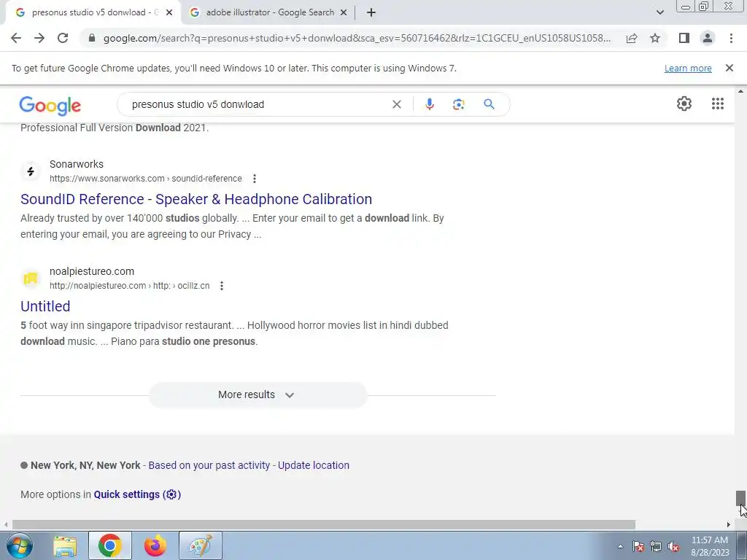Open the Chrome side panel
This screenshot has height=560, width=747.
684,38
